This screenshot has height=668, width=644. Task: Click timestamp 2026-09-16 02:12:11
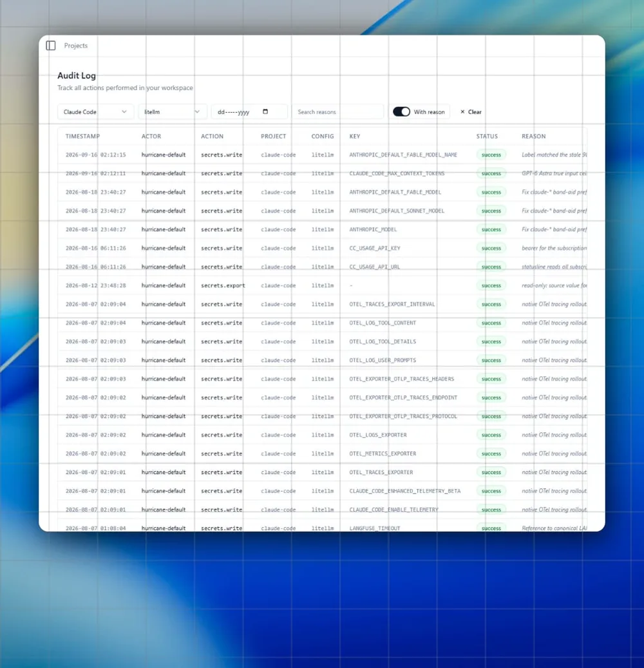click(96, 173)
